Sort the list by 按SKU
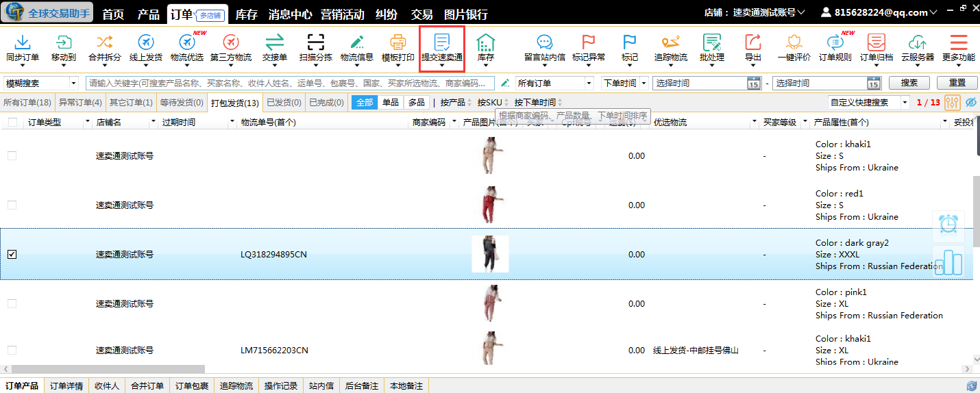The width and height of the screenshot is (980, 393). click(493, 103)
